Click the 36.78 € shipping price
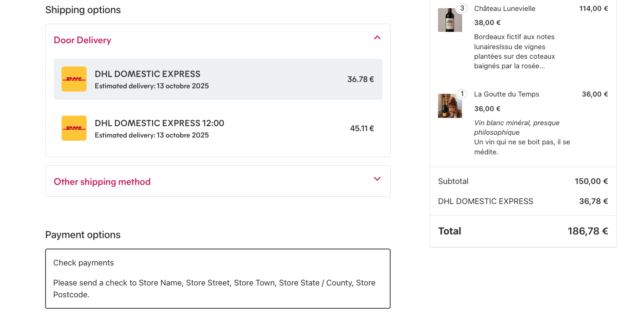The image size is (644, 321). point(361,79)
